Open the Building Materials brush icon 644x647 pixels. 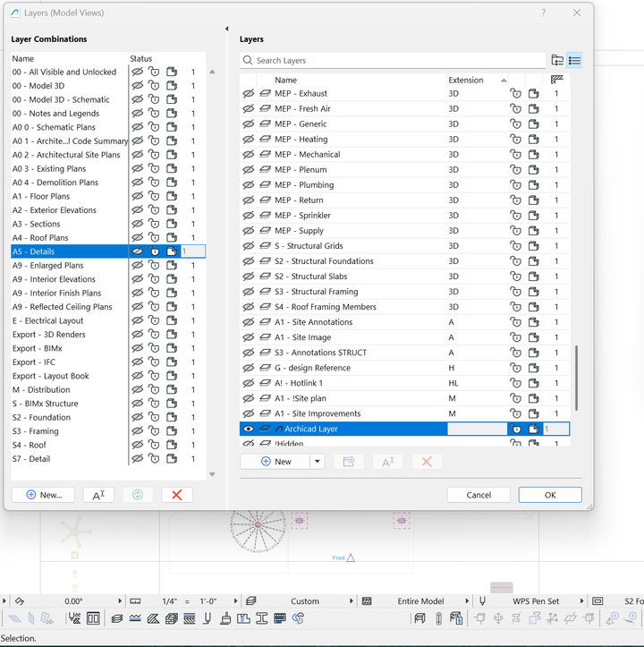coord(225,618)
